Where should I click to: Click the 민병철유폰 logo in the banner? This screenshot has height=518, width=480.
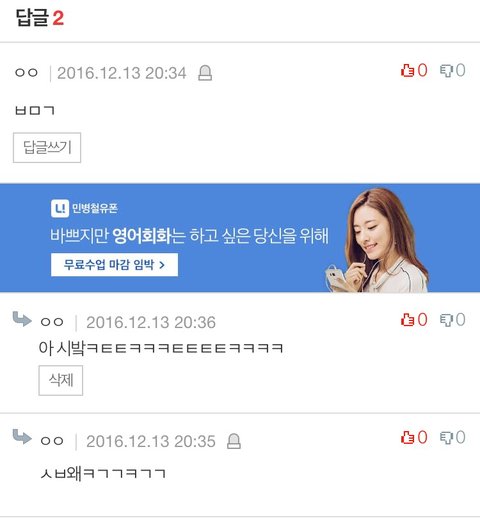(x=84, y=208)
